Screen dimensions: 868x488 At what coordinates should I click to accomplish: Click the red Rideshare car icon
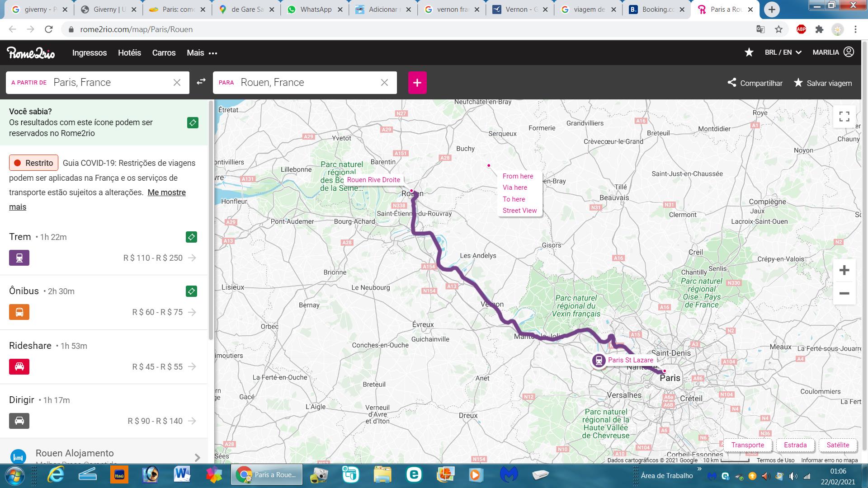click(19, 366)
